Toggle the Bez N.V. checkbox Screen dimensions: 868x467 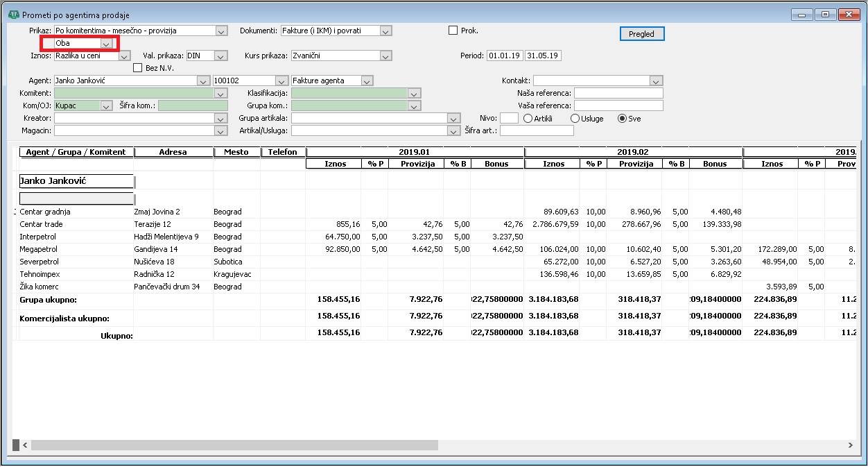(x=137, y=68)
